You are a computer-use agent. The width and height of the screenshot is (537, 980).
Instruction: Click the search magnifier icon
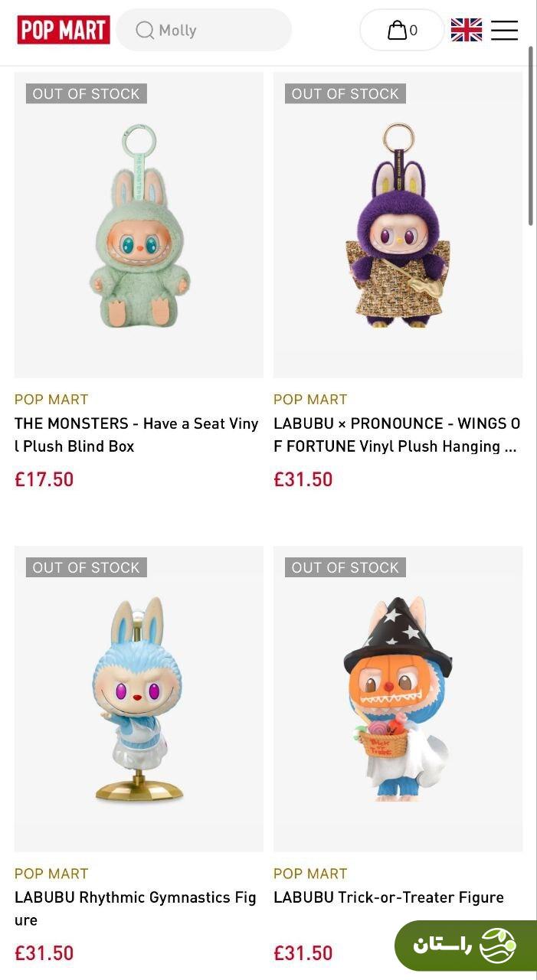click(x=145, y=30)
